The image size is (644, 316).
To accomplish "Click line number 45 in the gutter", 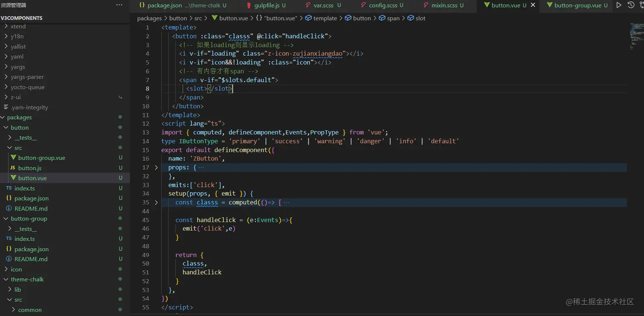I will tap(146, 220).
